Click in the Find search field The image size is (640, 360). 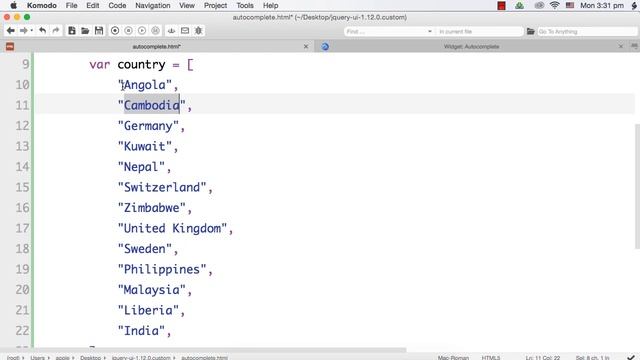point(385,31)
